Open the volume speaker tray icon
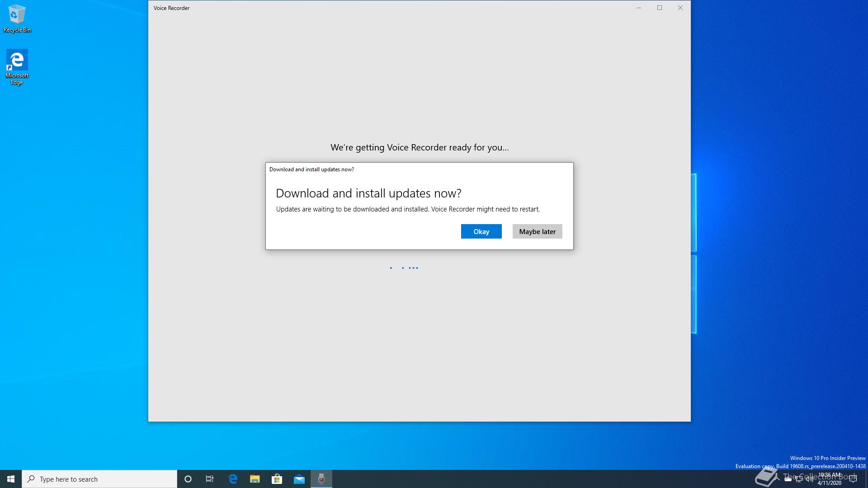Screen dimensions: 868x488 click(x=810, y=479)
